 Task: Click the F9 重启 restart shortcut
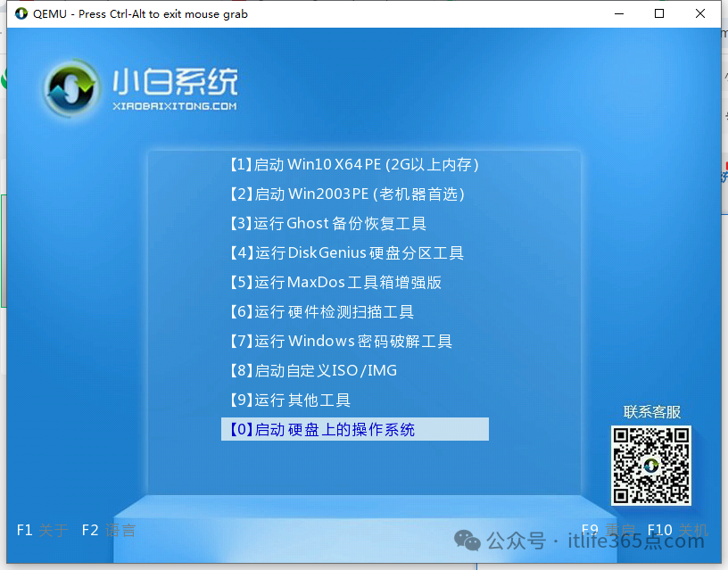tap(608, 530)
